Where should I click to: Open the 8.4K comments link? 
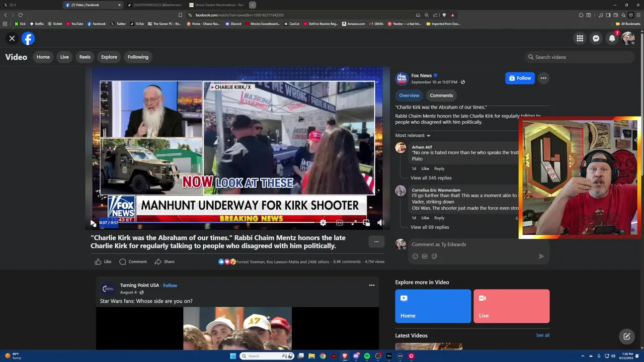pos(347,261)
